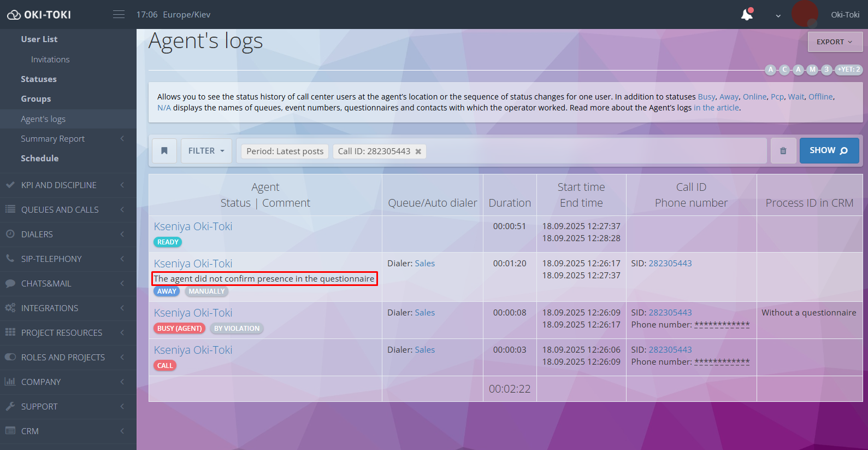Viewport: 868px width, 450px height.
Task: Expand the header chevron next to bell
Action: click(778, 16)
